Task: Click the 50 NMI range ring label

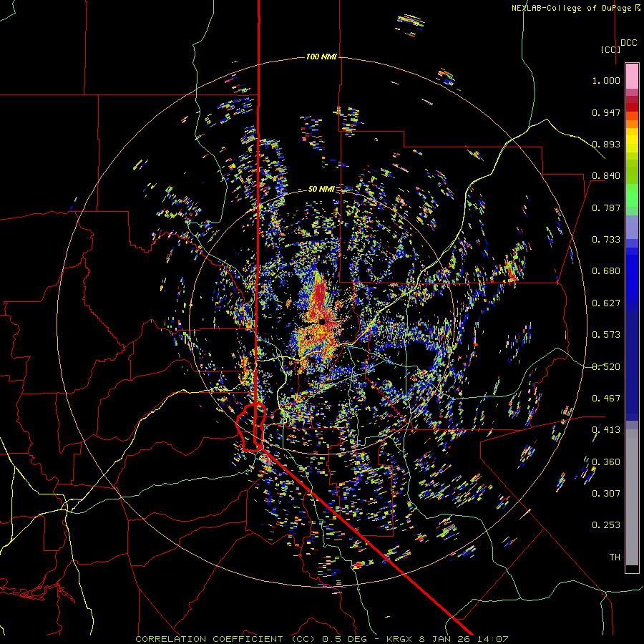Action: [321, 189]
